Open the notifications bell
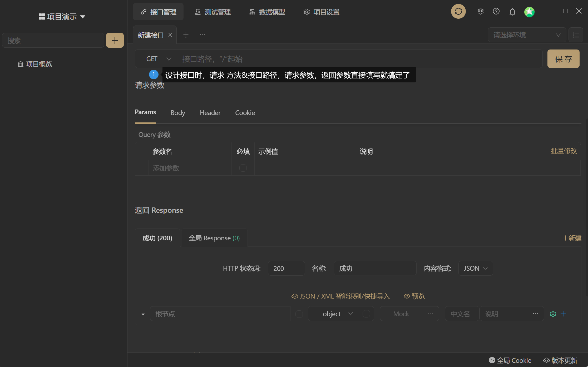588x367 pixels. coord(512,12)
